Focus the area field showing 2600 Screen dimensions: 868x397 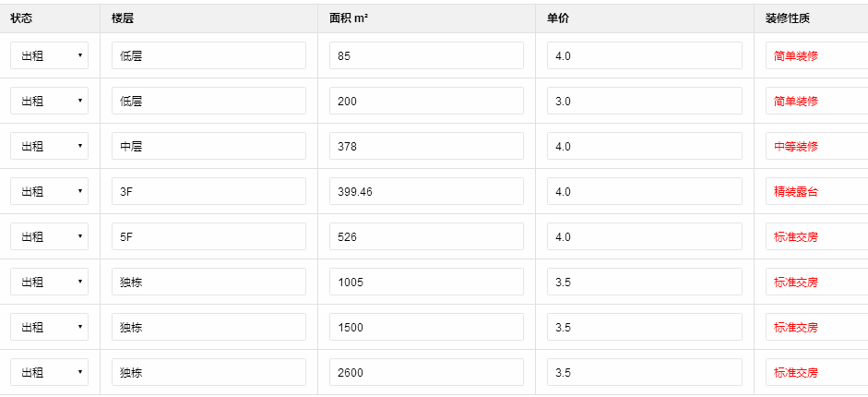tap(426, 372)
